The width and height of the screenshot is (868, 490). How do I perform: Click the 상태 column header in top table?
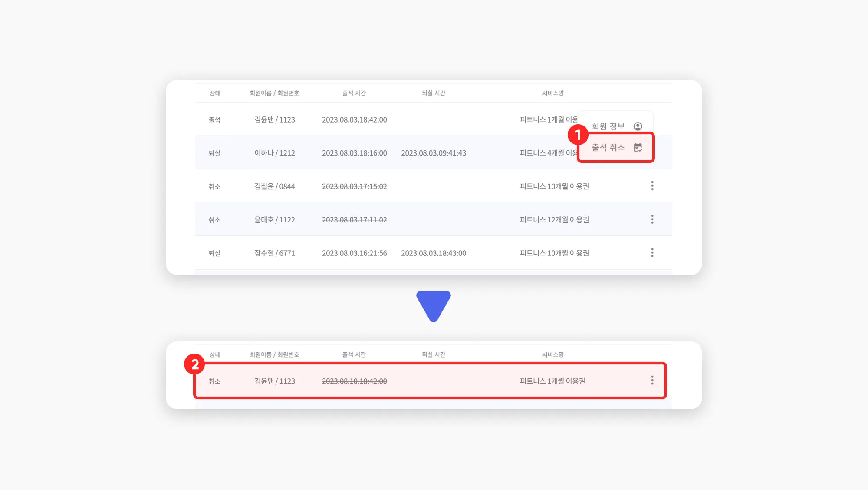(215, 93)
